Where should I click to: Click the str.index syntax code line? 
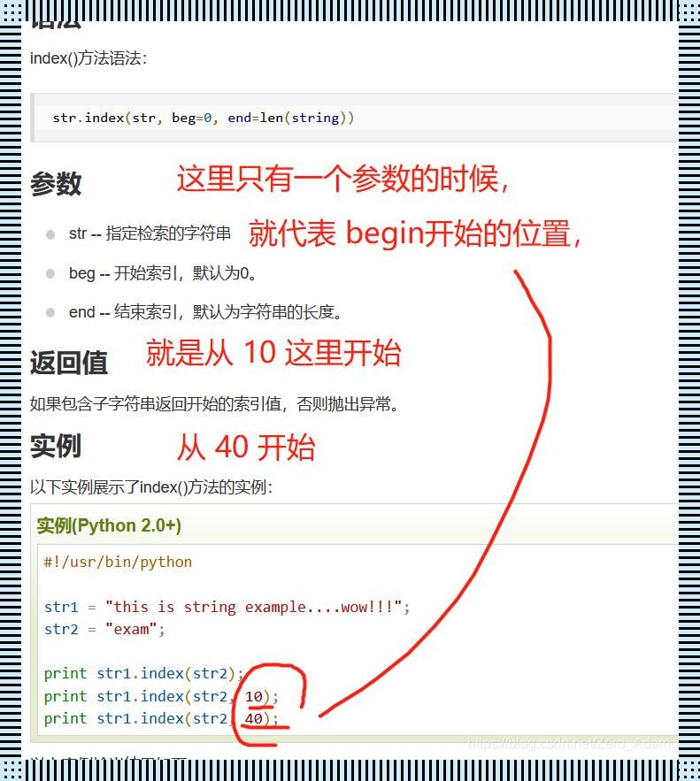204,118
